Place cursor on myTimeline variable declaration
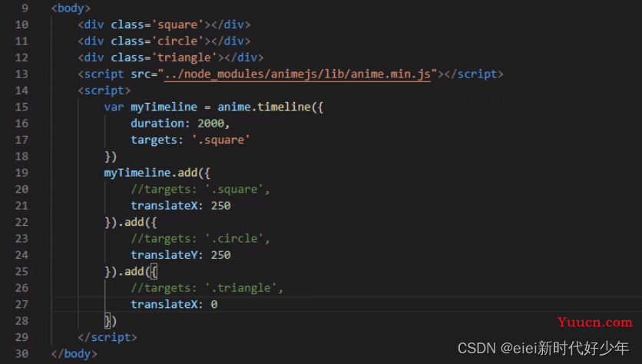The image size is (642, 364). (x=164, y=107)
